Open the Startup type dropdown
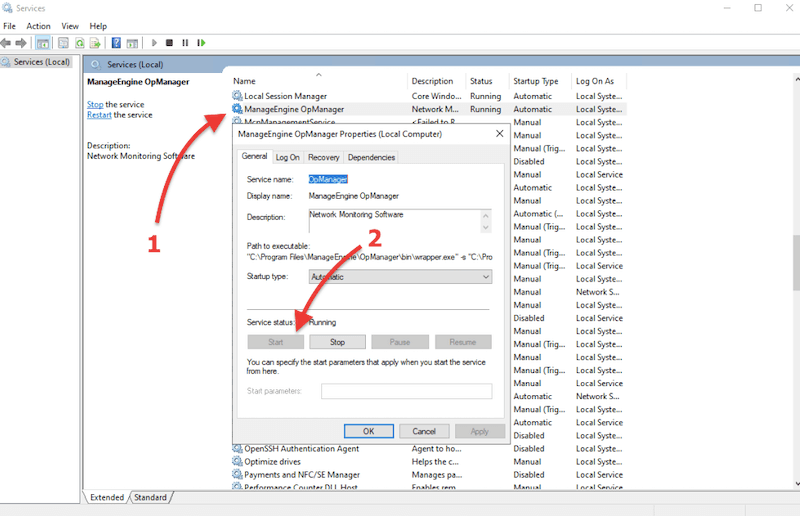Viewport: 800px width, 516px height. [401, 277]
